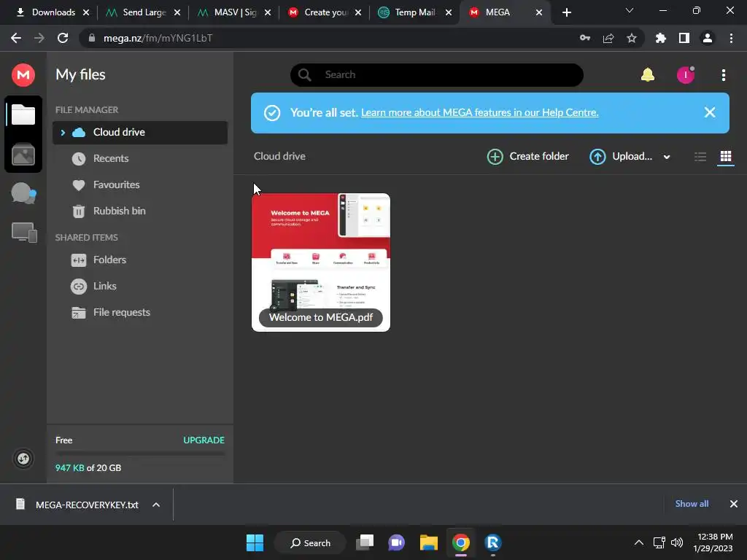
Task: Open Task View on the taskbar
Action: click(365, 542)
